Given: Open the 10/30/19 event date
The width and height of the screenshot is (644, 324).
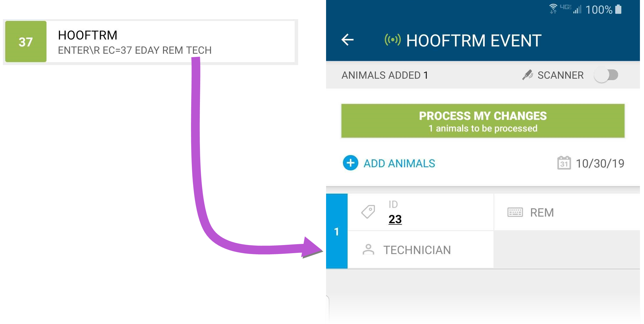Looking at the screenshot, I should point(600,163).
